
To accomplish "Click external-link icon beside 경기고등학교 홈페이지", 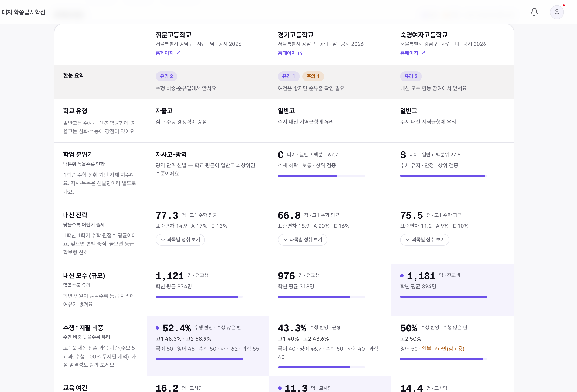I will [300, 53].
